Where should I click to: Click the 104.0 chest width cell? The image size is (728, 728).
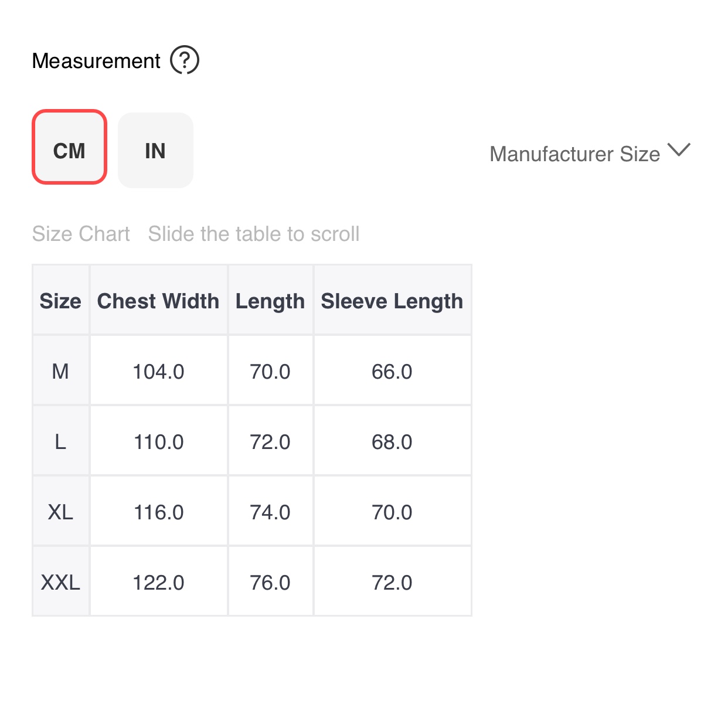coord(158,371)
